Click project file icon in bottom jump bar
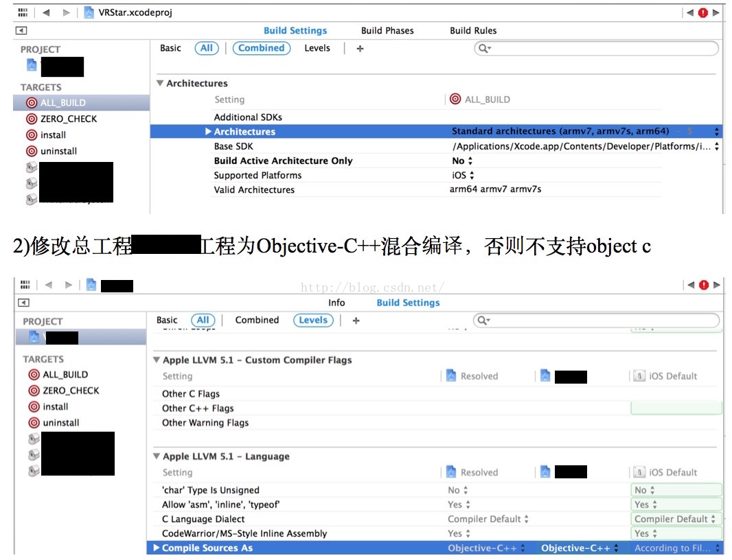732x560 pixels. 91,285
